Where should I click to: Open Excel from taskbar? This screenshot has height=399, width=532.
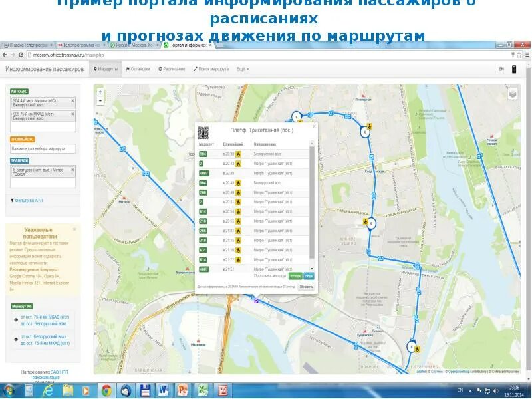pos(203,391)
